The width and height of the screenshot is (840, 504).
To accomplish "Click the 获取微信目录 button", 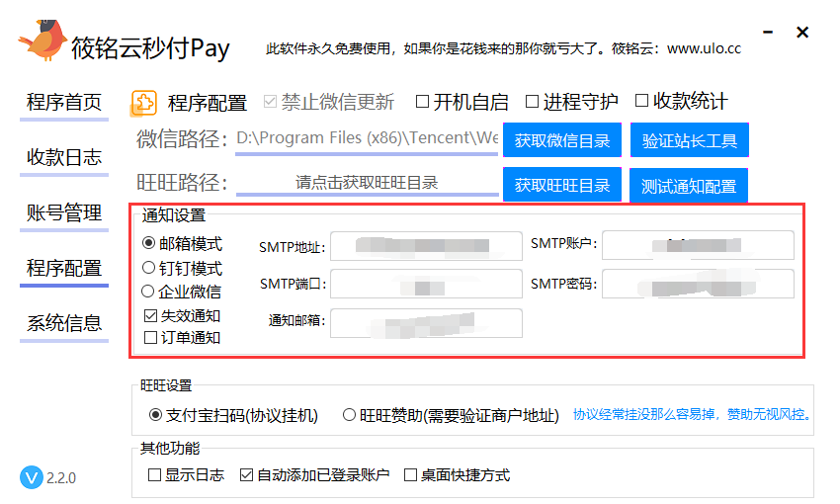I will (562, 140).
